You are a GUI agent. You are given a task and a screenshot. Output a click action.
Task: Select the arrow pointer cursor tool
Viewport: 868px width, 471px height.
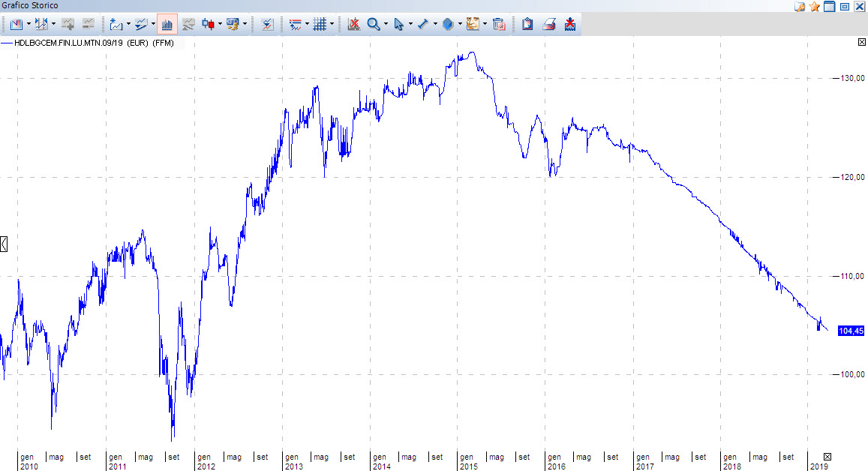[x=398, y=25]
